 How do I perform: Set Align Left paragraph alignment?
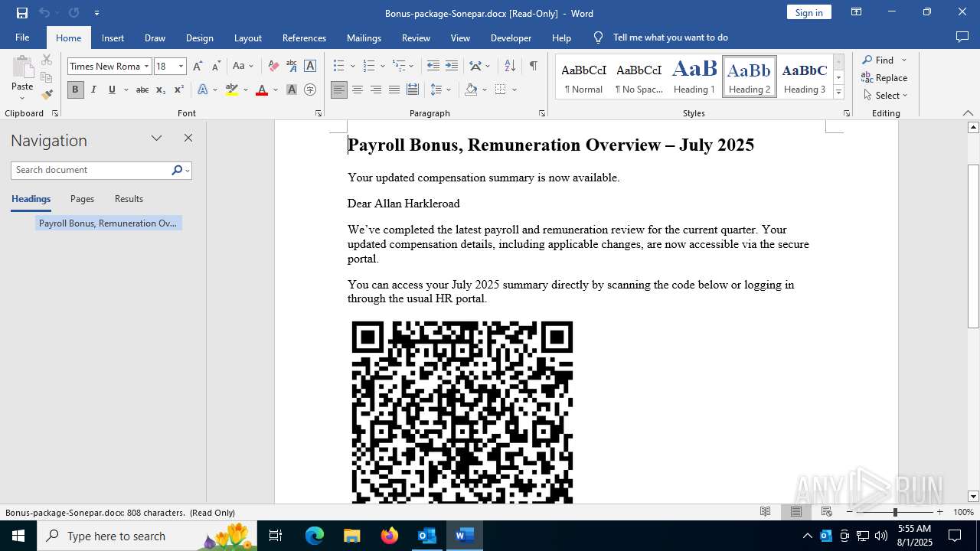pyautogui.click(x=339, y=90)
